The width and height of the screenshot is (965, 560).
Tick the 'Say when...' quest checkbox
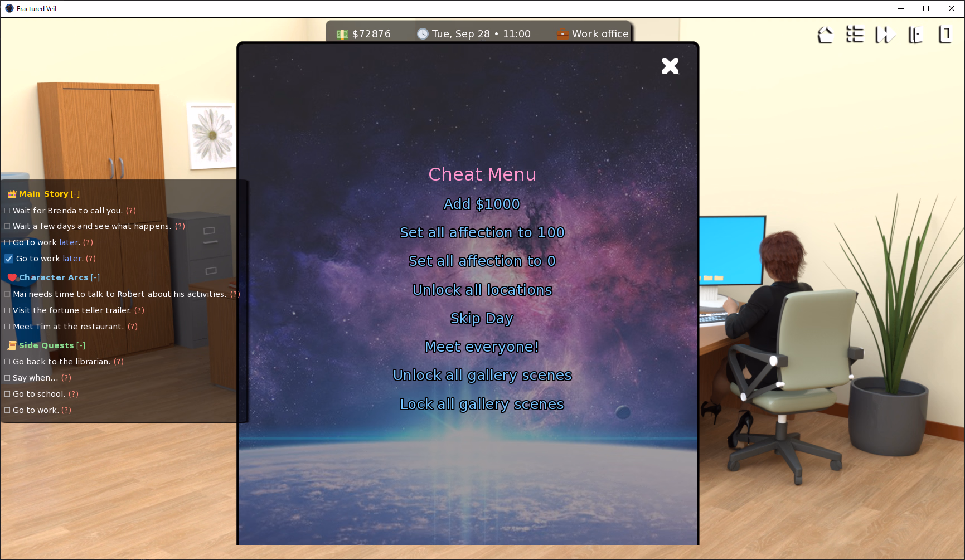[7, 378]
